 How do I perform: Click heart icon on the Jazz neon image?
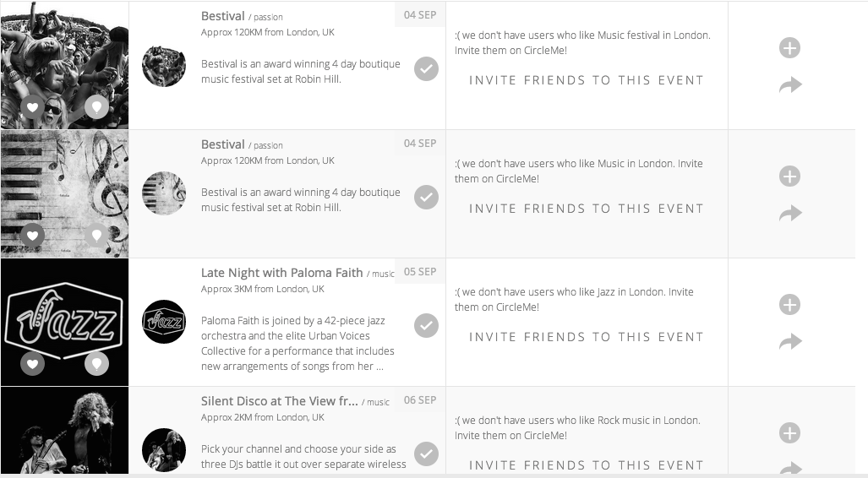point(32,364)
